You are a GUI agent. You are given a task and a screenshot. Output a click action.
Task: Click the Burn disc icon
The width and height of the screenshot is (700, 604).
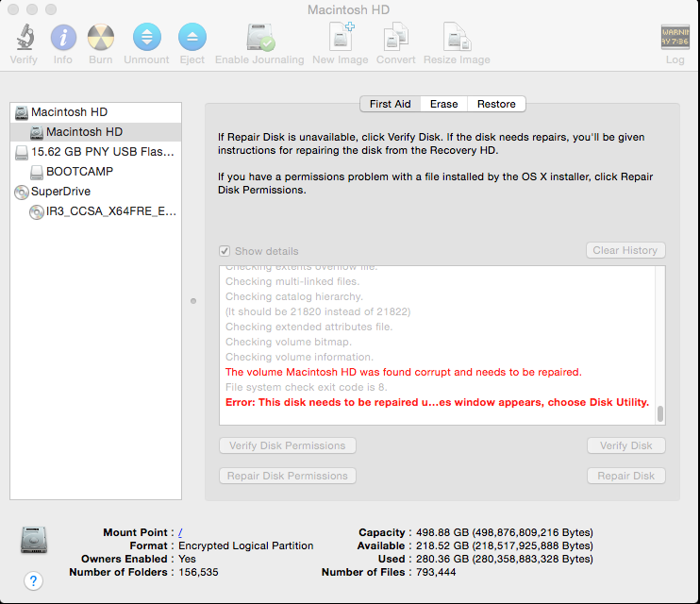point(100,37)
